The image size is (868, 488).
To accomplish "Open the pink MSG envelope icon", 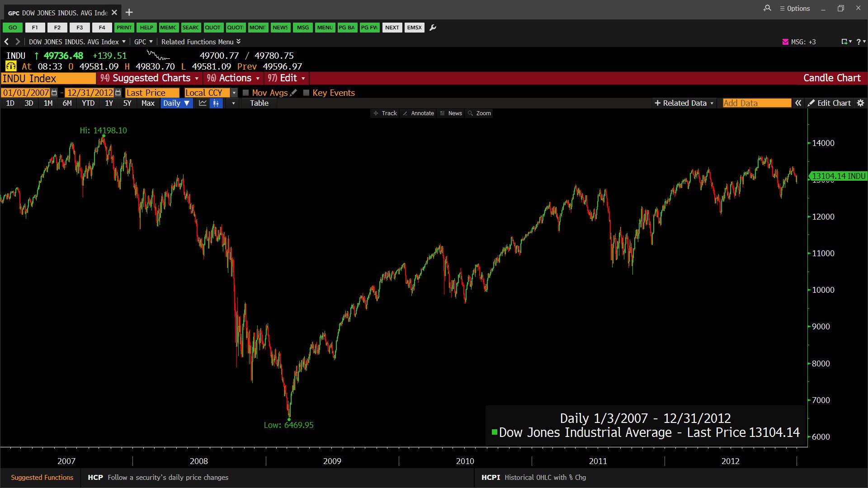I will (785, 42).
